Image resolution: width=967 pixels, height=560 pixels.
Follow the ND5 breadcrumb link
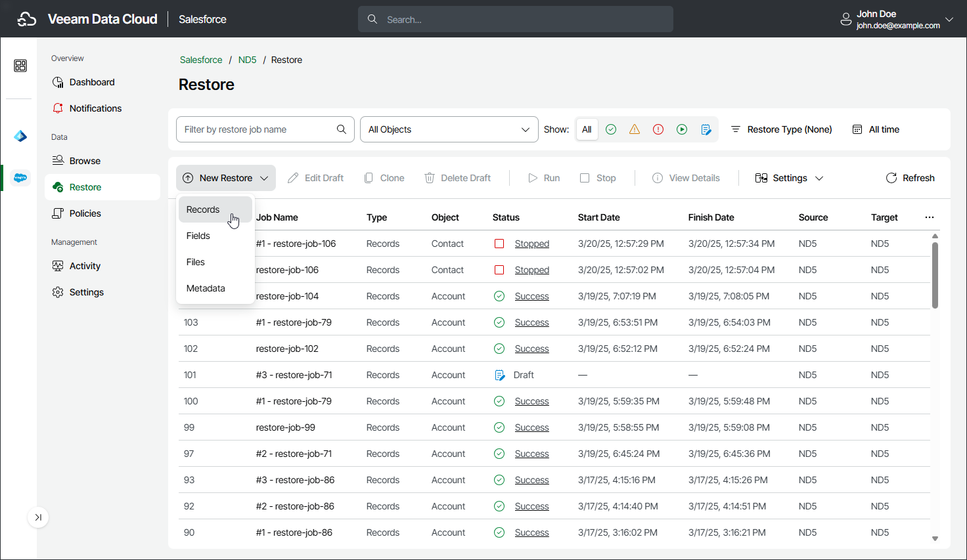247,60
